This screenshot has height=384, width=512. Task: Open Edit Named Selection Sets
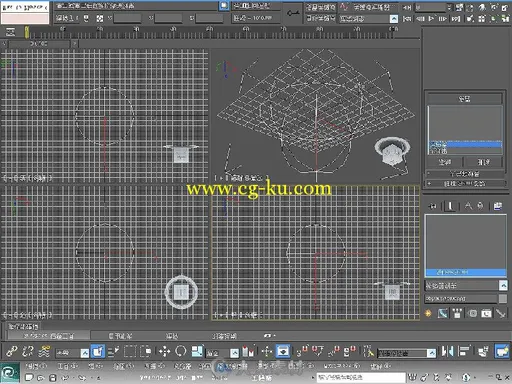pos(369,352)
